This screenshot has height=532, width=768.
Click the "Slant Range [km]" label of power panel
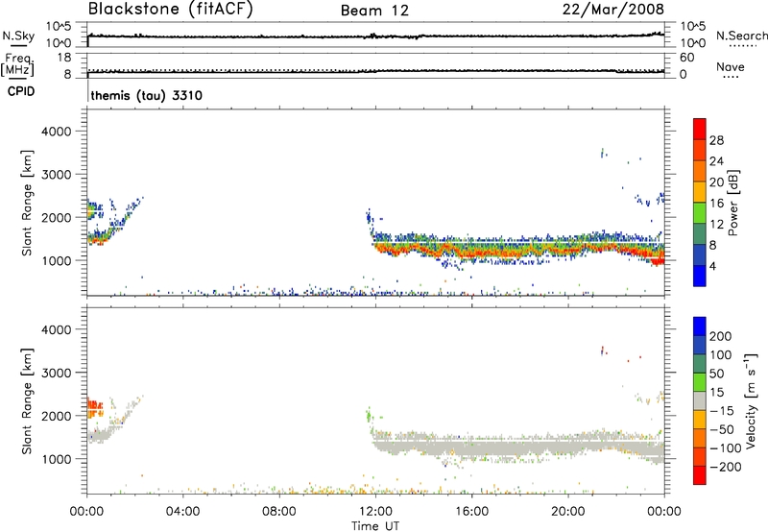point(27,203)
